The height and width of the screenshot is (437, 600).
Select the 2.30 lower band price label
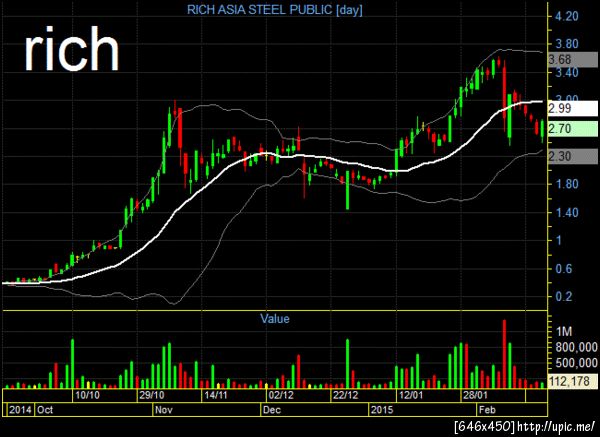click(572, 157)
